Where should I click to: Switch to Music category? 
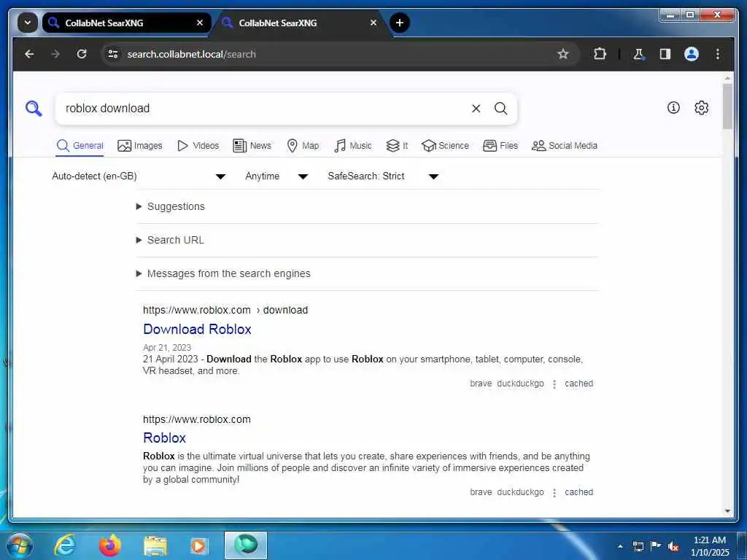point(353,146)
